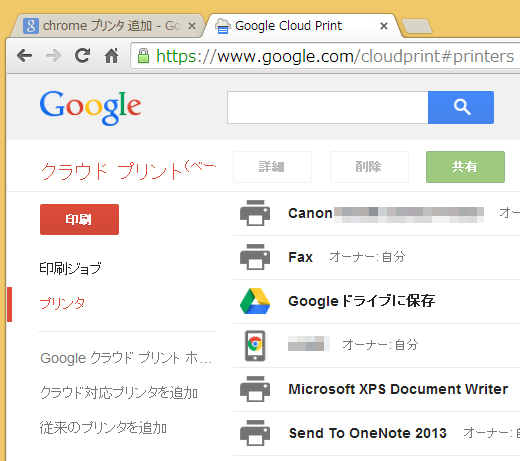Switch to the chrome プリンタ 追加 tab
The height and width of the screenshot is (461, 520).
tap(107, 26)
